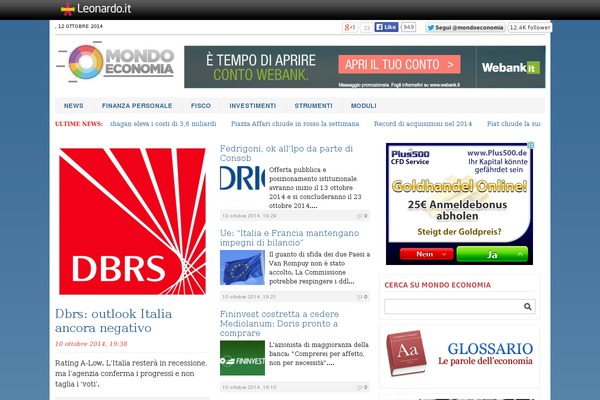Open the Mondo Economia logo homepage
Viewport: 600px width, 400px height.
(115, 62)
